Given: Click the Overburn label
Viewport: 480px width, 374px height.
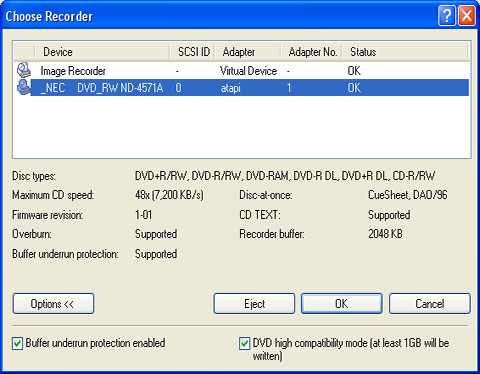Looking at the screenshot, I should pyautogui.click(x=32, y=234).
